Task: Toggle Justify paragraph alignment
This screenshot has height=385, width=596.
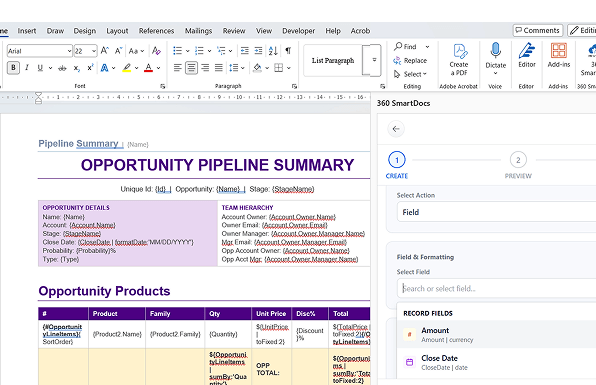Action: click(x=219, y=68)
